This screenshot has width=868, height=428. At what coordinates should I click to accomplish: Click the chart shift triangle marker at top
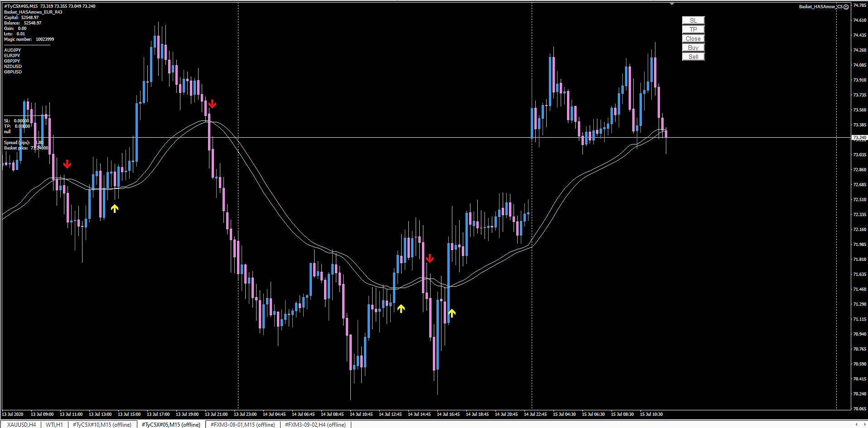click(x=672, y=4)
